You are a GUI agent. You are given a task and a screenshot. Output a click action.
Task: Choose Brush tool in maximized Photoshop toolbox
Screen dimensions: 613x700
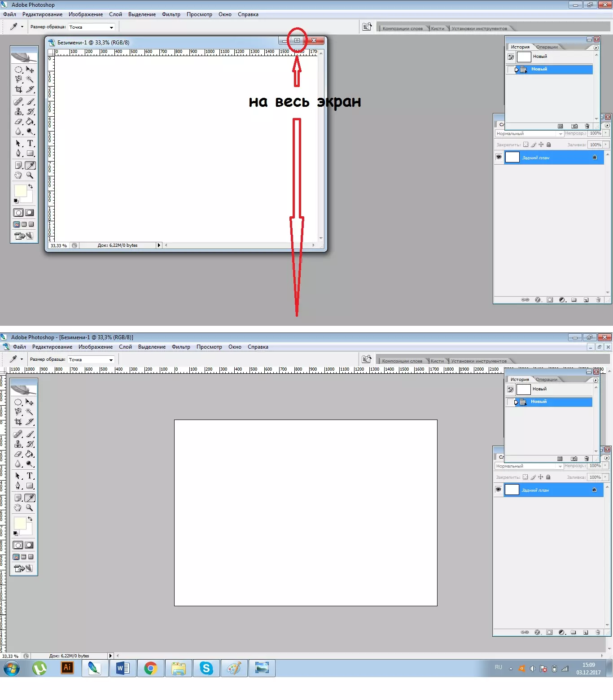(30, 434)
